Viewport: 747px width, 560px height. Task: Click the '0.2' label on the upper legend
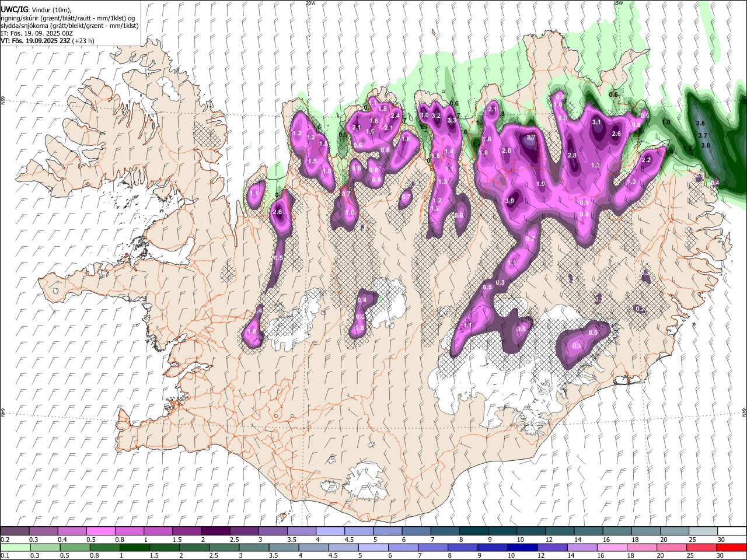(x=5, y=540)
